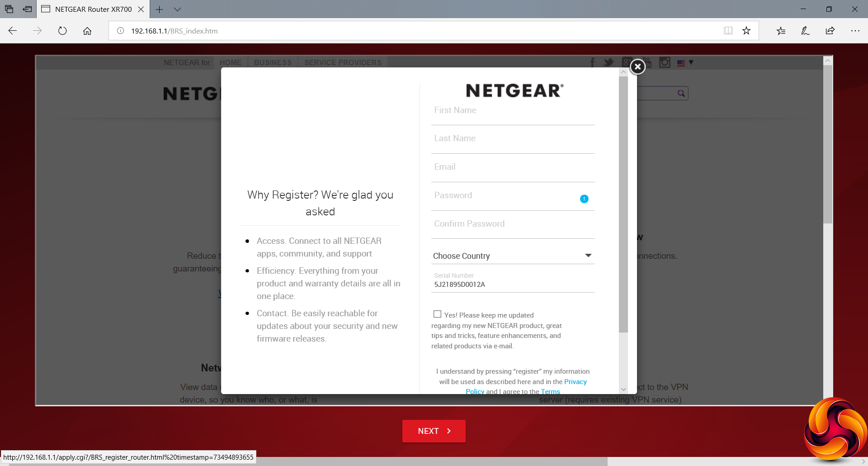Open NETGEAR's Instagram icon
The height and width of the screenshot is (466, 868).
(665, 62)
